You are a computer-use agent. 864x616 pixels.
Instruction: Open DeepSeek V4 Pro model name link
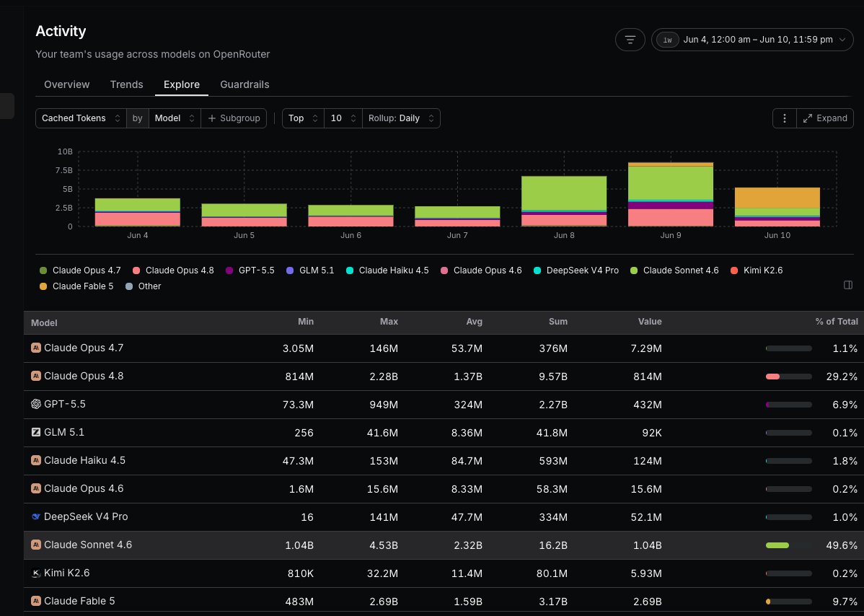[x=85, y=516]
